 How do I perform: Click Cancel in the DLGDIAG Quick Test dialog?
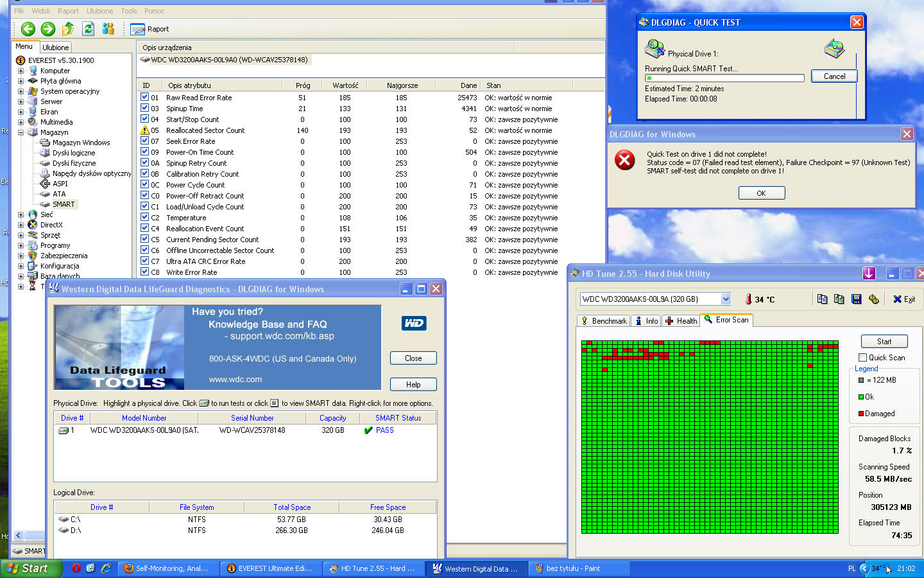pos(834,76)
